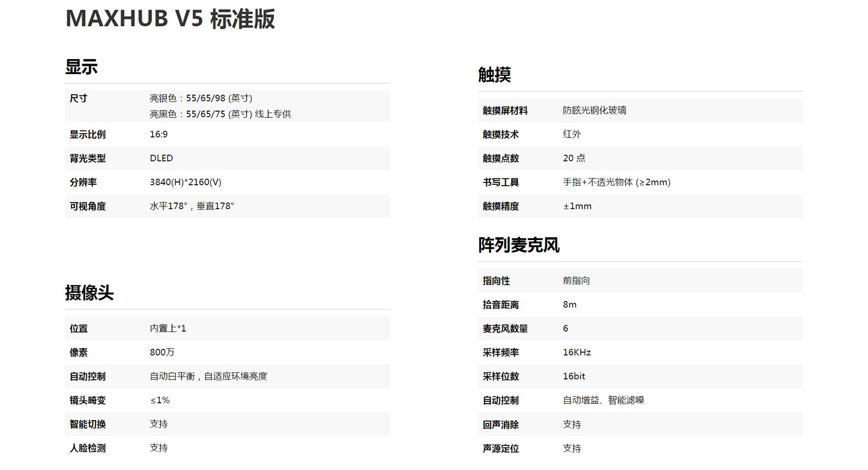Click the 8m pickup distance value
The image size is (868, 470).
(570, 304)
